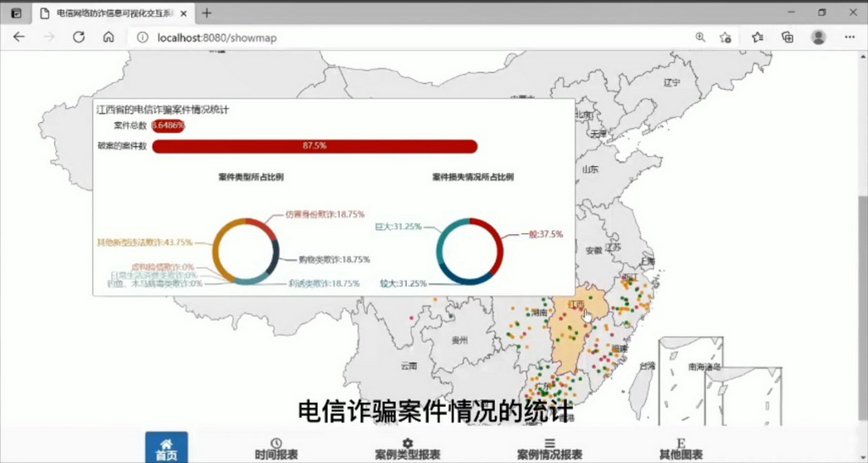Click the list icon above 案例情况报表
The height and width of the screenshot is (463, 868).
point(549,443)
